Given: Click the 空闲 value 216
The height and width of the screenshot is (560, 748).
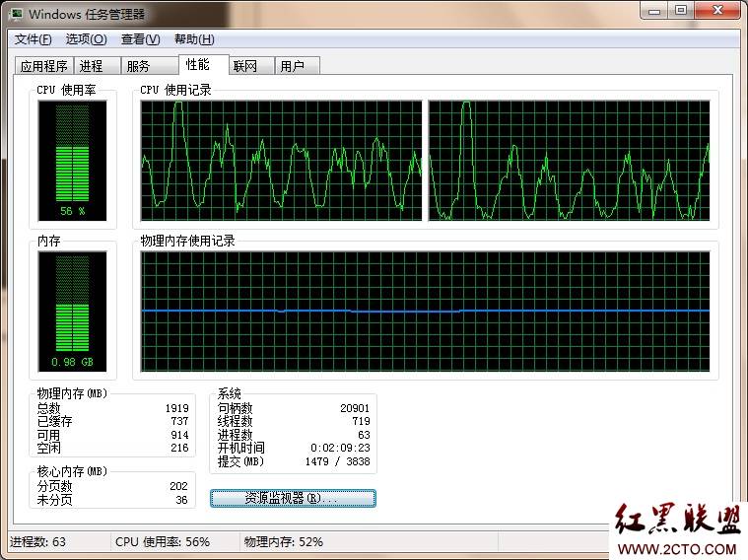Looking at the screenshot, I should (179, 448).
